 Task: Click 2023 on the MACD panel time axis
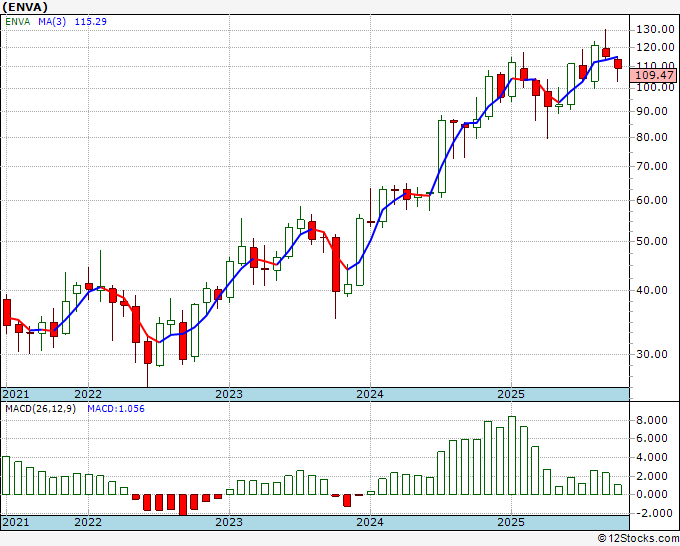(229, 522)
